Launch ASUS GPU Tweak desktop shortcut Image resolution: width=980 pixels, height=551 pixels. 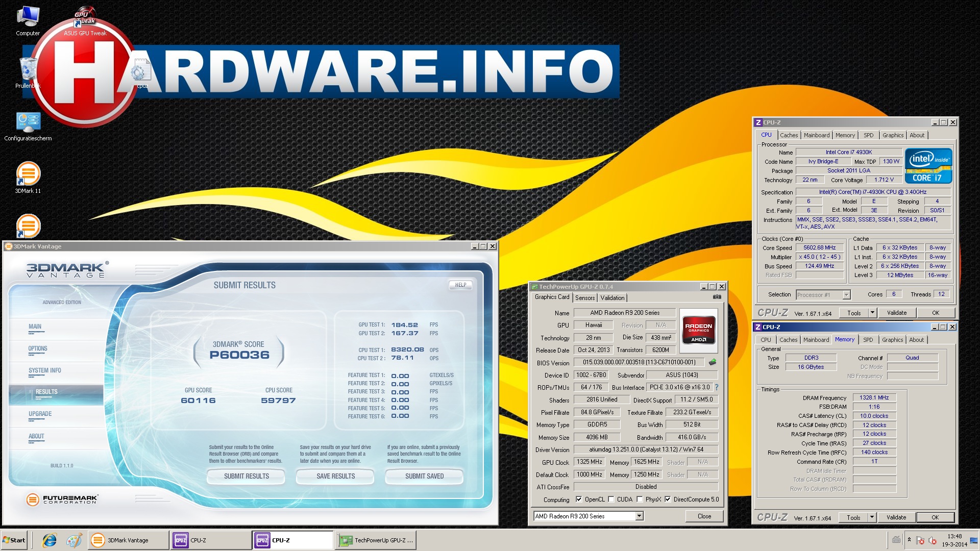click(85, 21)
